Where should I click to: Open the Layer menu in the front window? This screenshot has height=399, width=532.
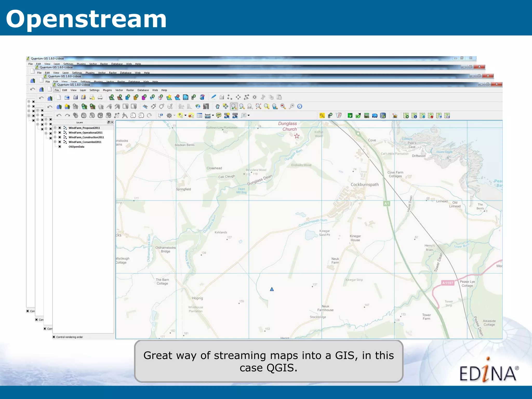[x=83, y=90]
